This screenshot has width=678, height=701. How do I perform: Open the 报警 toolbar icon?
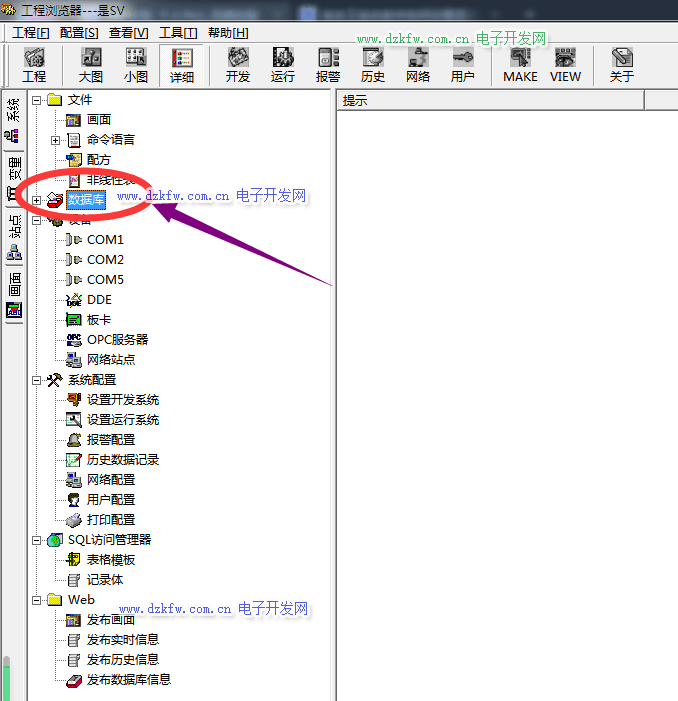click(x=328, y=65)
